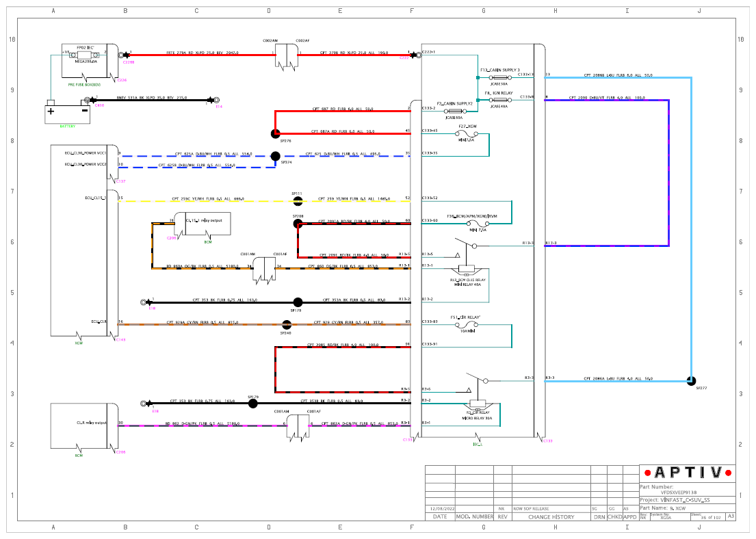Select the ROW SOP RELEASE entry
The height and width of the screenshot is (539, 756).
[531, 509]
